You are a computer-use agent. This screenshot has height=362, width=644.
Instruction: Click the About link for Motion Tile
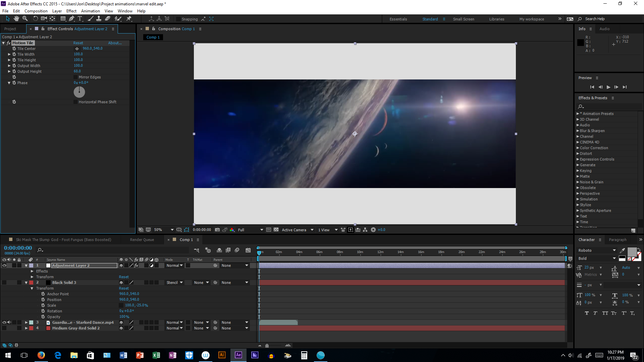click(115, 43)
